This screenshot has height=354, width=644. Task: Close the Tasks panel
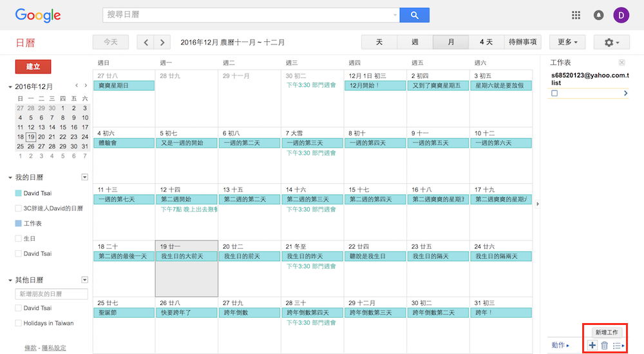point(621,63)
